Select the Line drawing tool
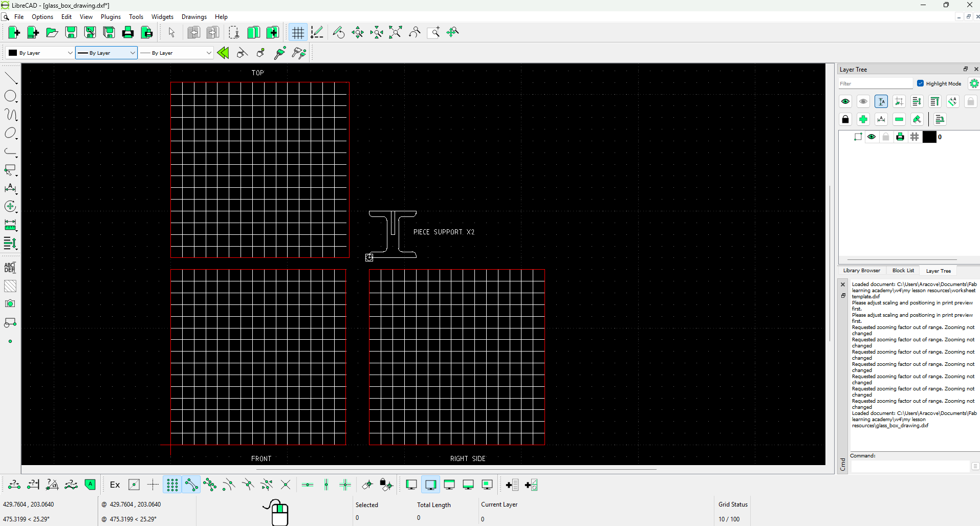 (x=11, y=78)
